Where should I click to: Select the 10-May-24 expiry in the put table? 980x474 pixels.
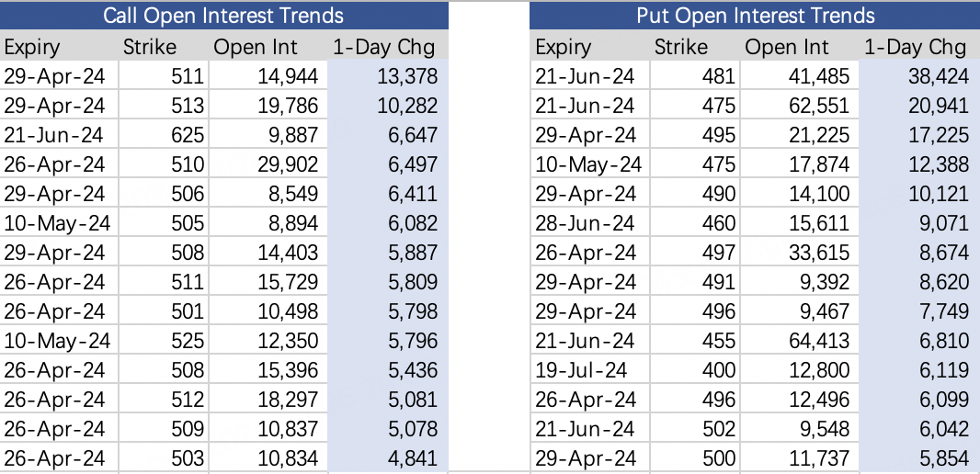pyautogui.click(x=588, y=164)
